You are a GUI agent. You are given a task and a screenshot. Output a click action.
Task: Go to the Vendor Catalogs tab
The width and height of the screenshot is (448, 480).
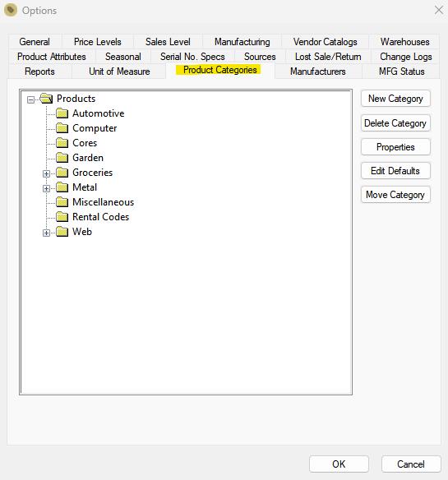[x=326, y=42]
